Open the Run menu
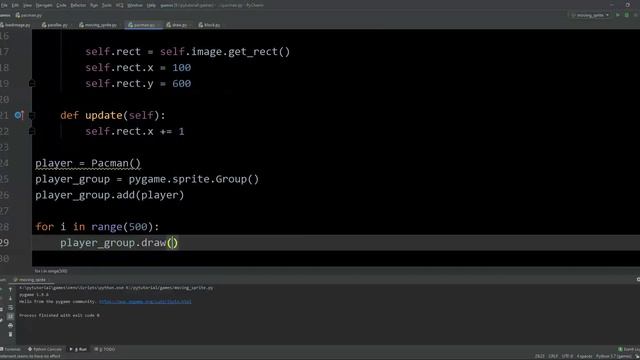 (x=94, y=5)
